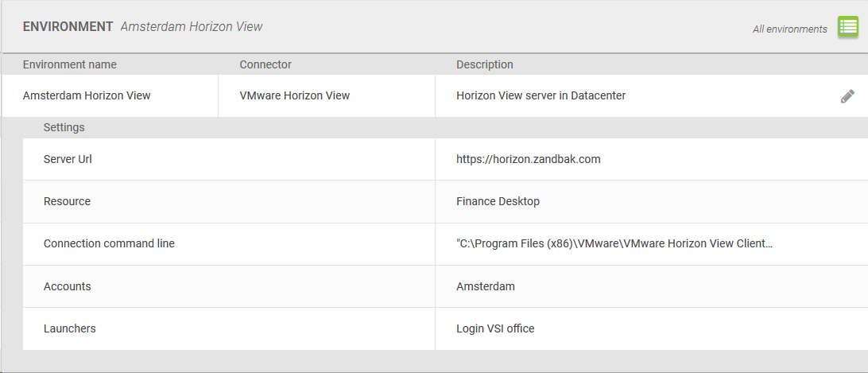This screenshot has height=373, width=868.
Task: Click the pencil edit icon
Action: (847, 96)
